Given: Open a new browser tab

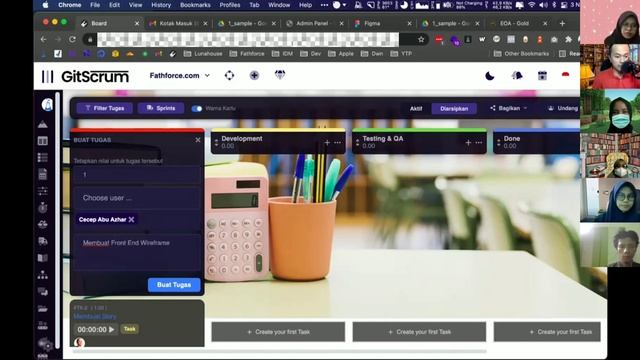Looking at the screenshot, I should point(562,24).
